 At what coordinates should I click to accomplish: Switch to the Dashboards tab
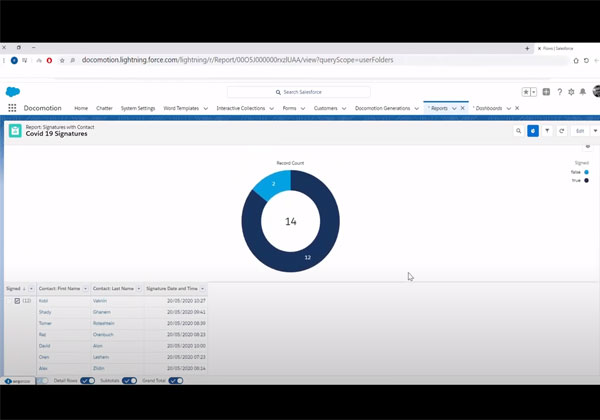coord(489,108)
